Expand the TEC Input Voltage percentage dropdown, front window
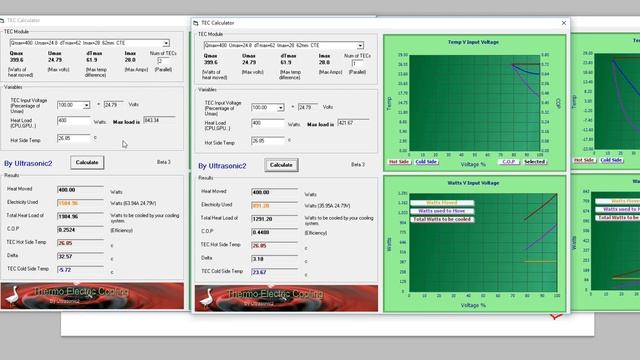The width and height of the screenshot is (640, 360). click(280, 108)
